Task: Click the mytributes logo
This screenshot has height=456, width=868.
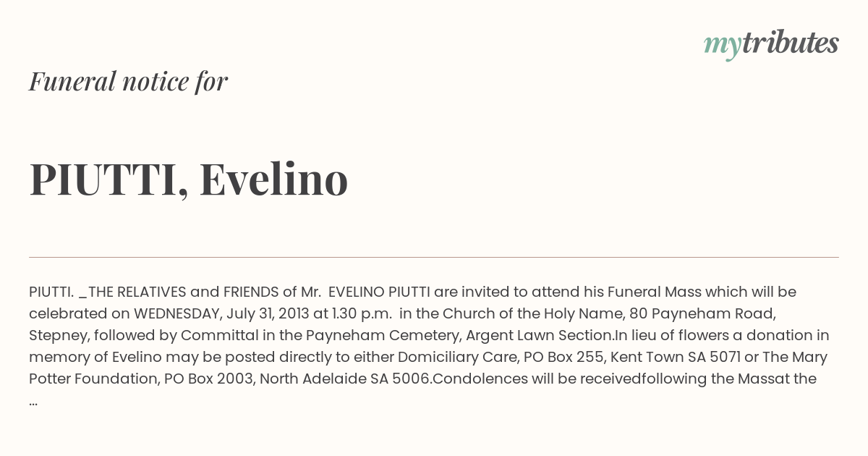Action: point(771,43)
